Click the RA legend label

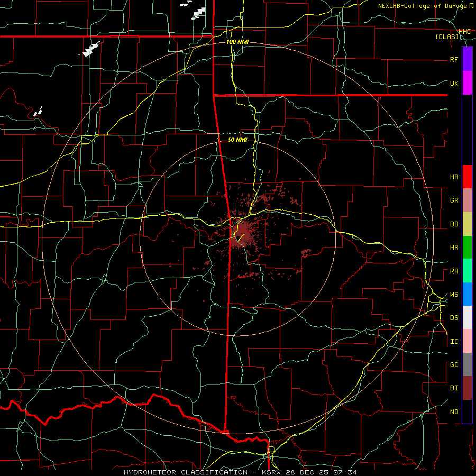454,271
